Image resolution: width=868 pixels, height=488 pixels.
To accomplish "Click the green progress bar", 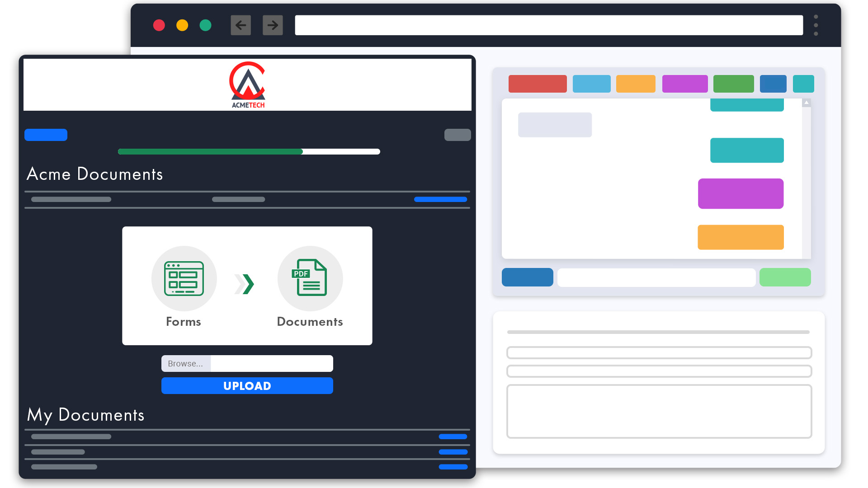I will pos(210,151).
